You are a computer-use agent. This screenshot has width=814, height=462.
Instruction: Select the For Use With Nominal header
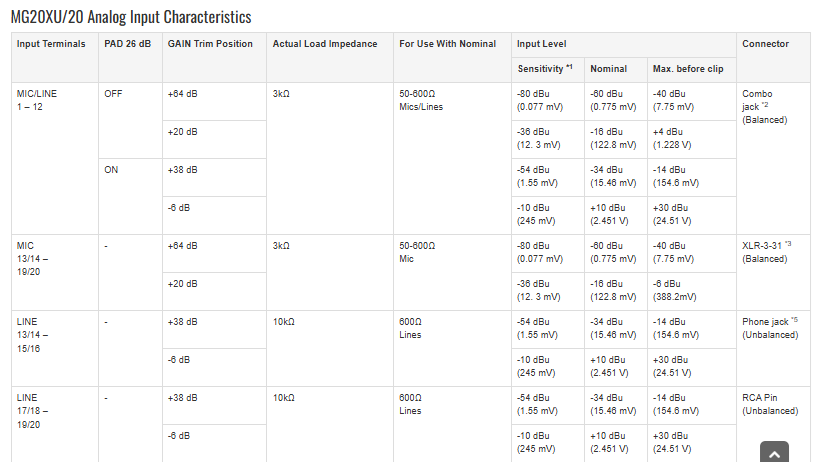pos(452,57)
